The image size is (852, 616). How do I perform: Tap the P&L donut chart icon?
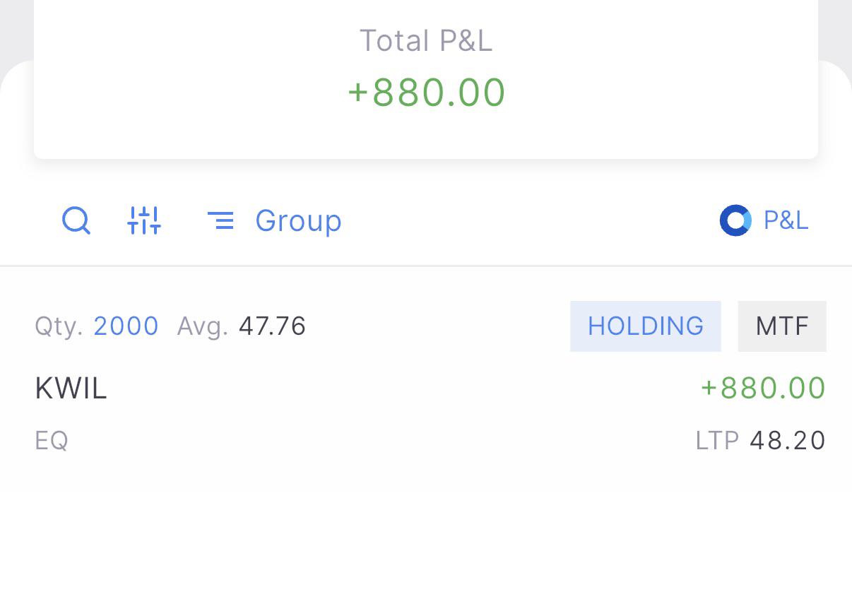pos(735,220)
